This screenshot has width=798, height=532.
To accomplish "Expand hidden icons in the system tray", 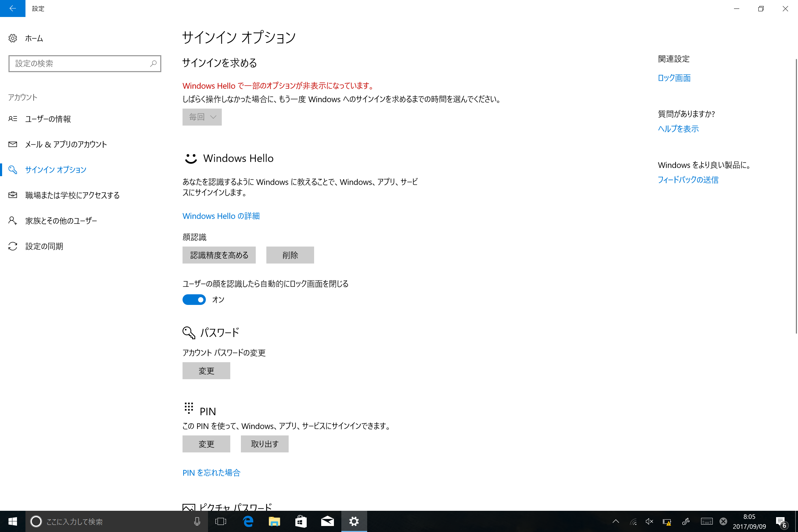I will click(615, 521).
